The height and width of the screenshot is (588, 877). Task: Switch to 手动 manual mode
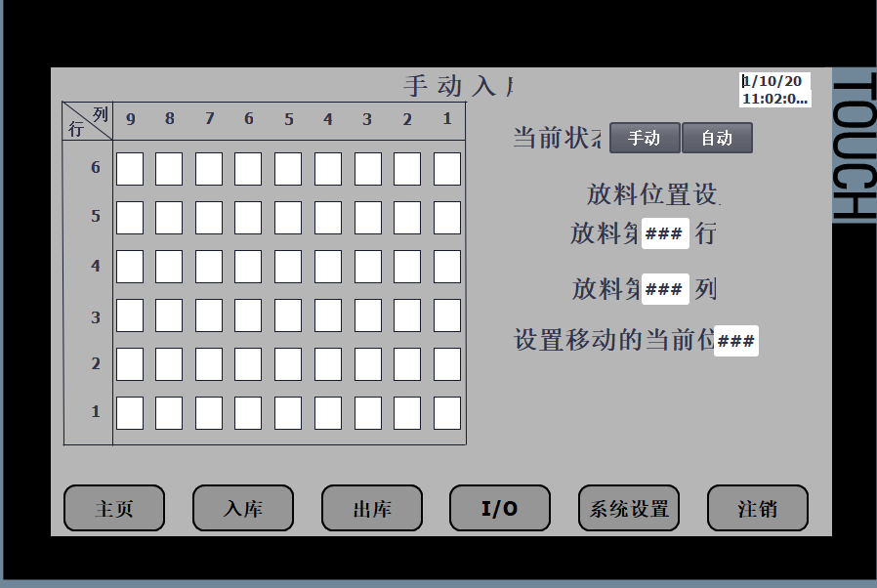tap(645, 139)
